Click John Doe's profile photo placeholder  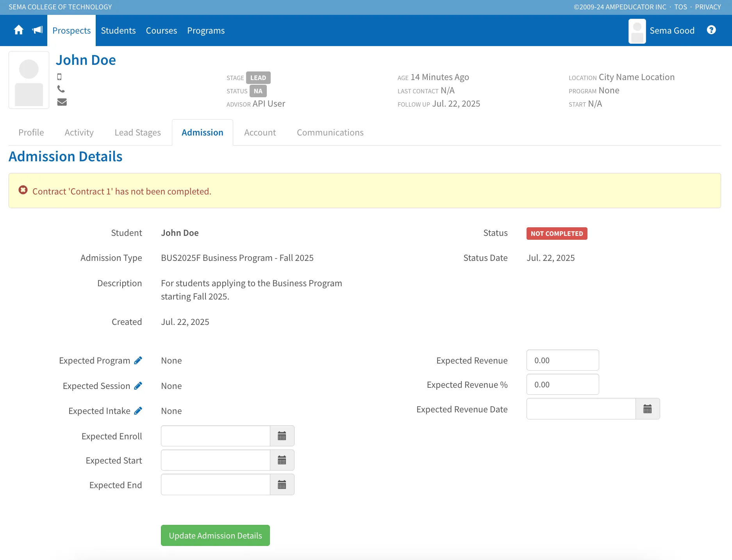click(x=29, y=80)
